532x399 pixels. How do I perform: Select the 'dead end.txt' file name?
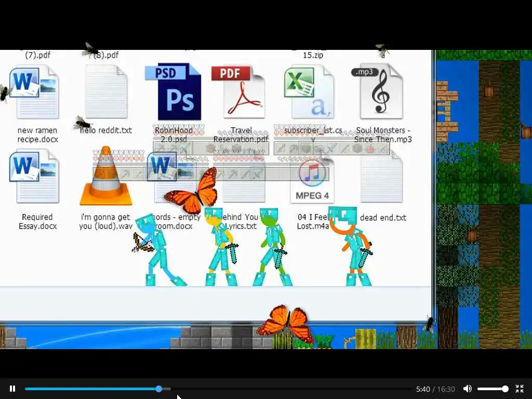tap(383, 218)
